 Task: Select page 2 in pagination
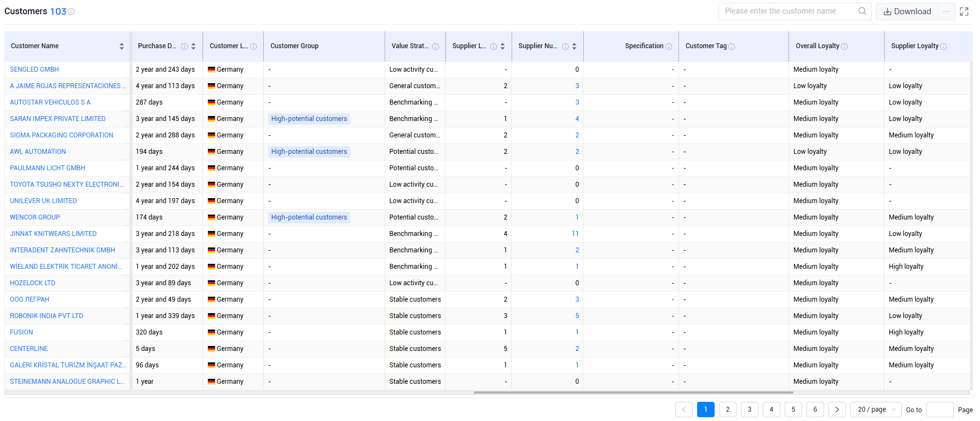tap(728, 410)
